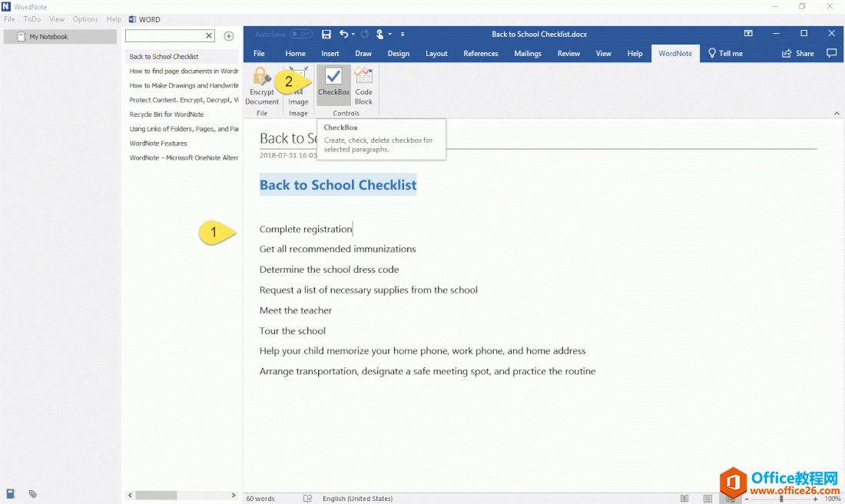
Task: Open the Recycle Bin for WordNote page
Action: click(167, 114)
